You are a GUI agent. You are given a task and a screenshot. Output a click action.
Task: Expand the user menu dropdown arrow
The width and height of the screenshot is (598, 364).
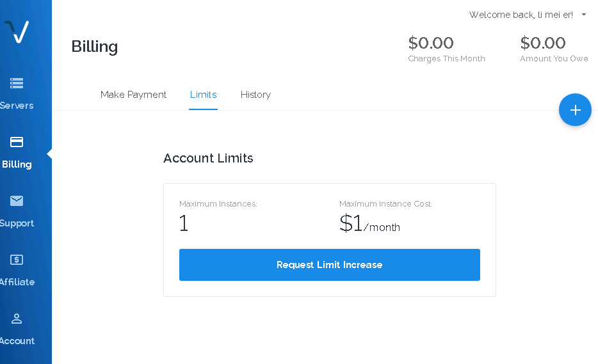pyautogui.click(x=584, y=15)
